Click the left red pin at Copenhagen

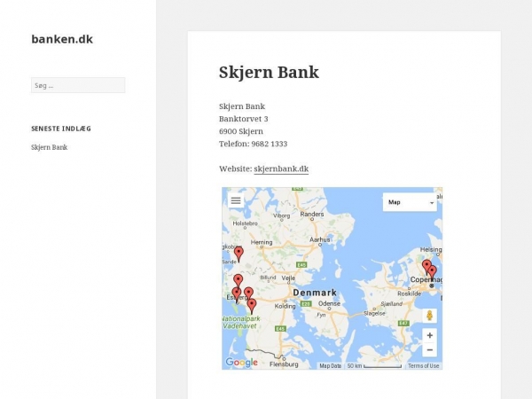(426, 266)
